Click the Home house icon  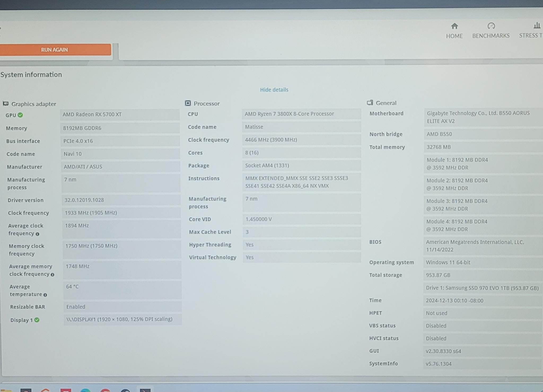pos(454,26)
